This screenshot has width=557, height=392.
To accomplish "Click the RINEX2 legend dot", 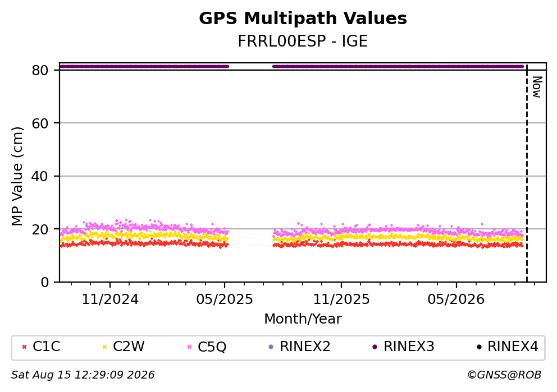I will 271,347.
